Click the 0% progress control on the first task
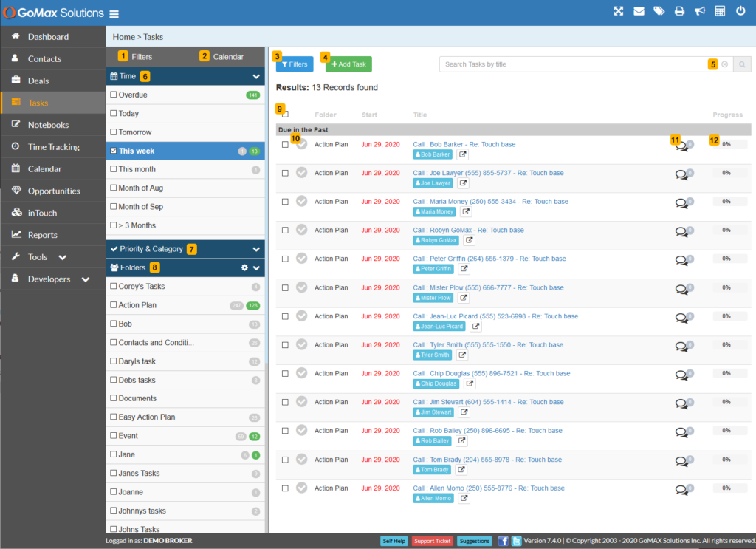The image size is (756, 549). [x=729, y=143]
